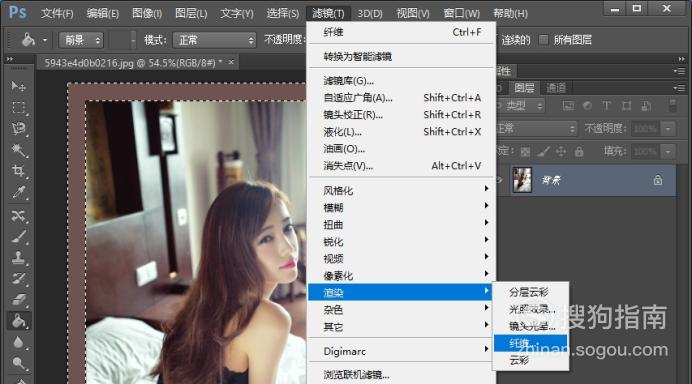Filter layers by smart object icon

coord(646,105)
